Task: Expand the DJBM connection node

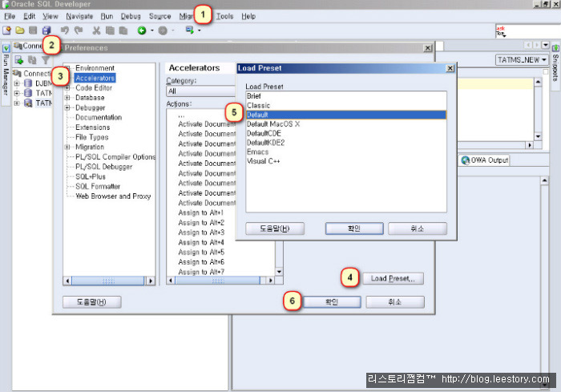Action: [x=17, y=83]
